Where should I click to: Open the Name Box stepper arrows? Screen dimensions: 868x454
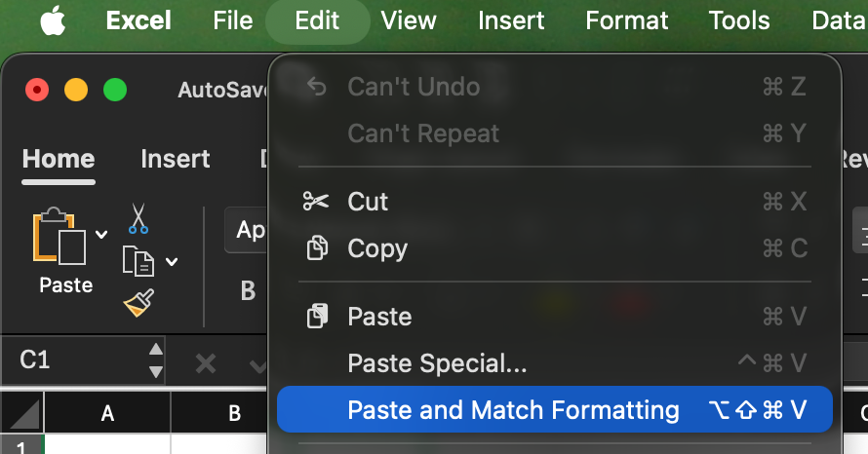pos(156,360)
